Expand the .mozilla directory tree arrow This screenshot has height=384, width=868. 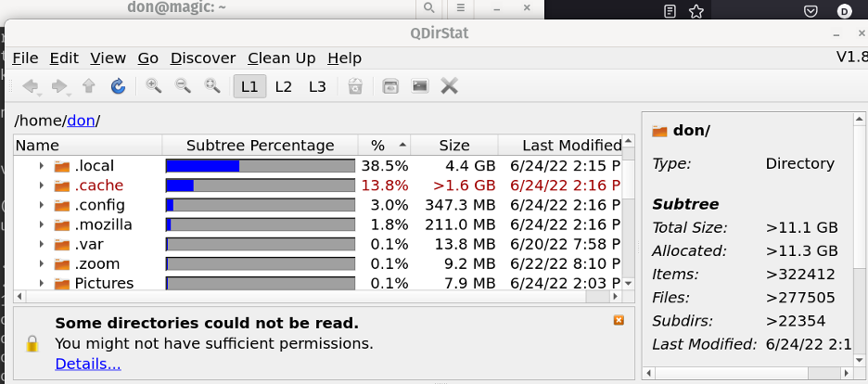pyautogui.click(x=42, y=224)
